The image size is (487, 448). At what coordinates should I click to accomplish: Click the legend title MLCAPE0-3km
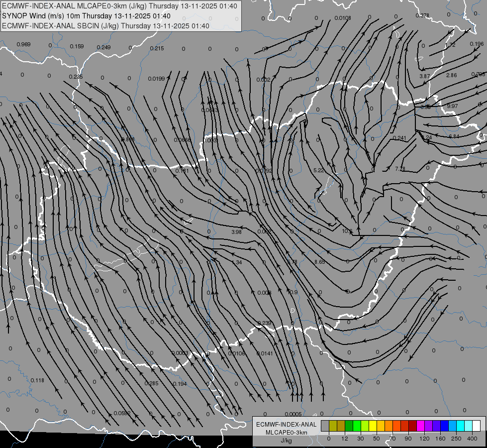tap(287, 433)
